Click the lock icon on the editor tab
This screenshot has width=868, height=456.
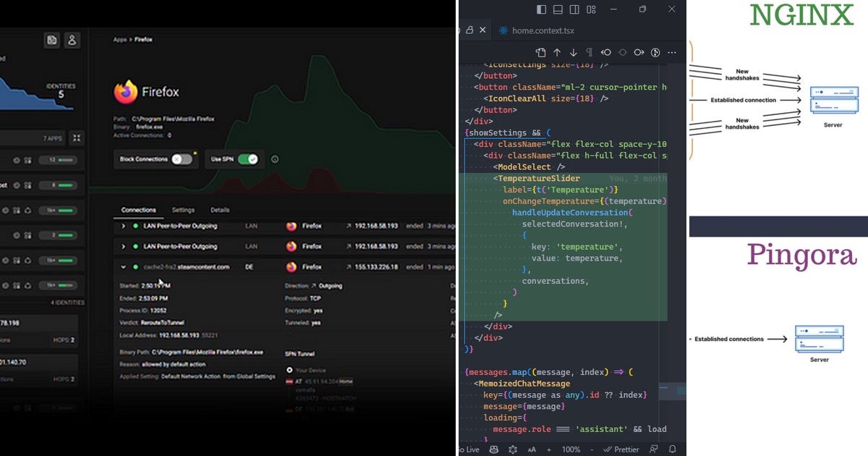click(x=469, y=30)
